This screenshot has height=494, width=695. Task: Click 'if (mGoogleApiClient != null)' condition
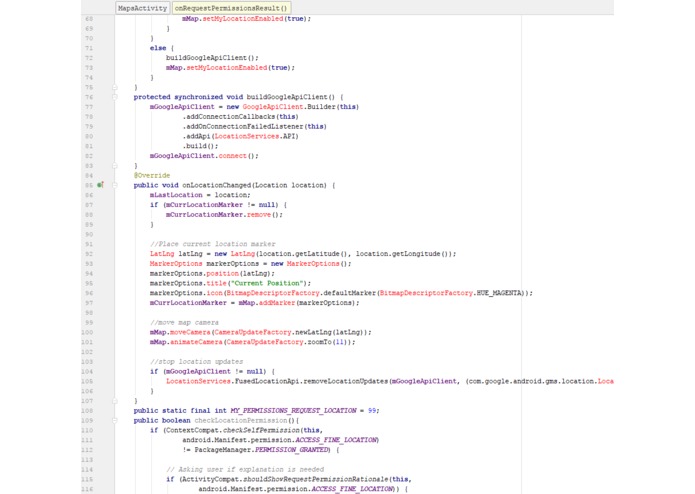pyautogui.click(x=208, y=371)
